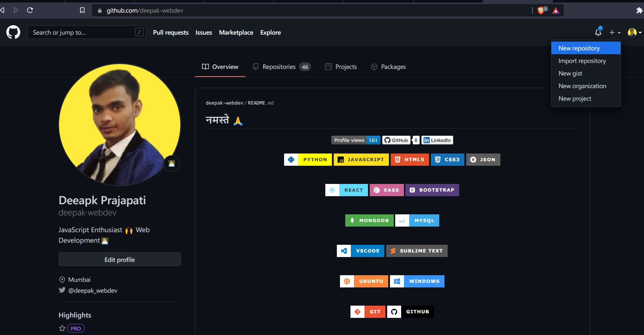Choose New organization menu entry

click(x=586, y=86)
